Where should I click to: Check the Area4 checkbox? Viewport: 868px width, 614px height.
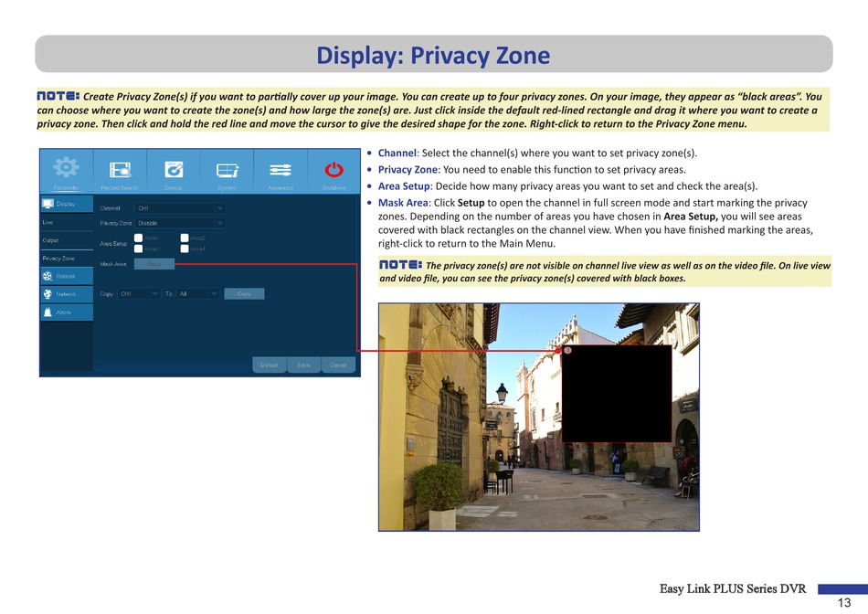tap(185, 249)
